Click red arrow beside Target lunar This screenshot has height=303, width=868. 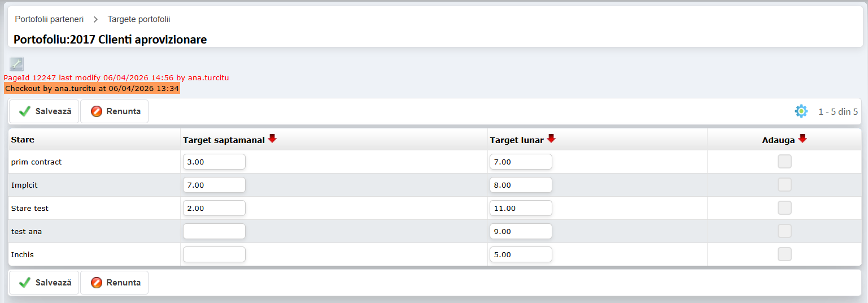click(551, 138)
